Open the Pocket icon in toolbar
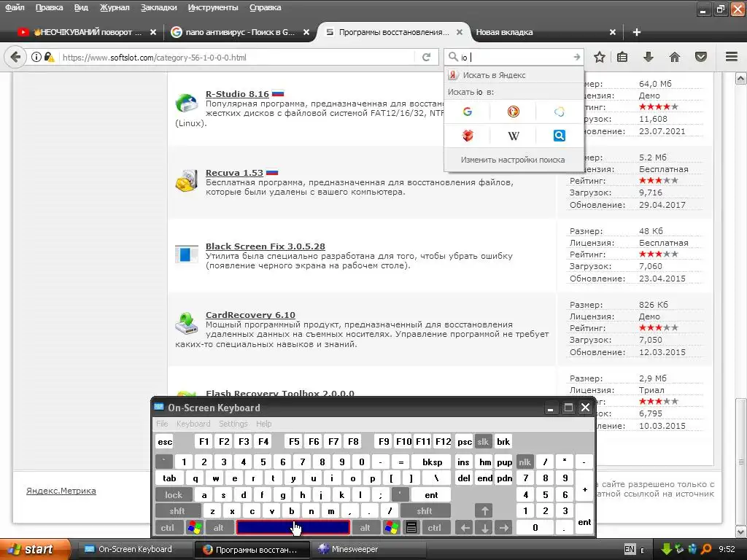Image resolution: width=747 pixels, height=560 pixels. [x=701, y=57]
